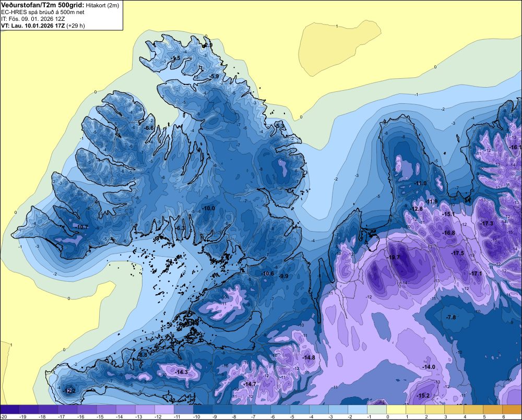Select the -11.0 temperature label
The image size is (522, 420).
pos(420,183)
